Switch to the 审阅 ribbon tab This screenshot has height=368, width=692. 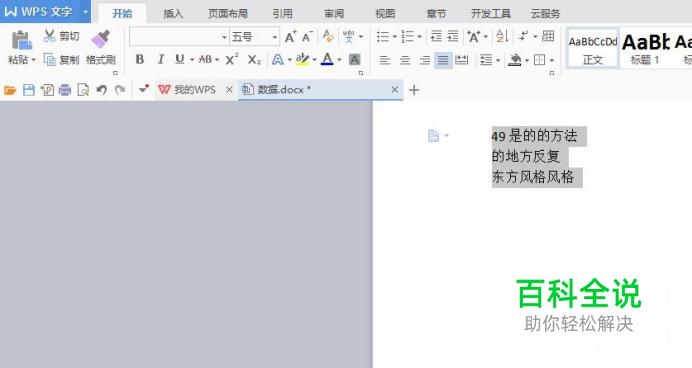pos(334,14)
